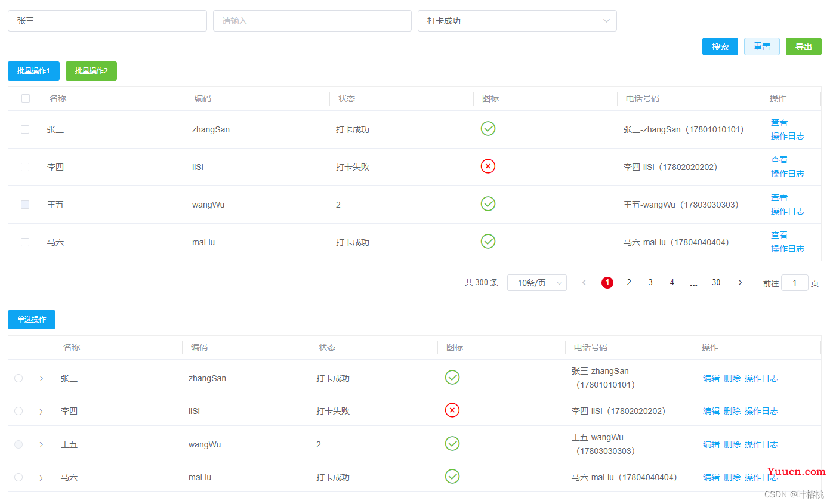
Task: Click the 重置 reset button
Action: click(x=762, y=47)
